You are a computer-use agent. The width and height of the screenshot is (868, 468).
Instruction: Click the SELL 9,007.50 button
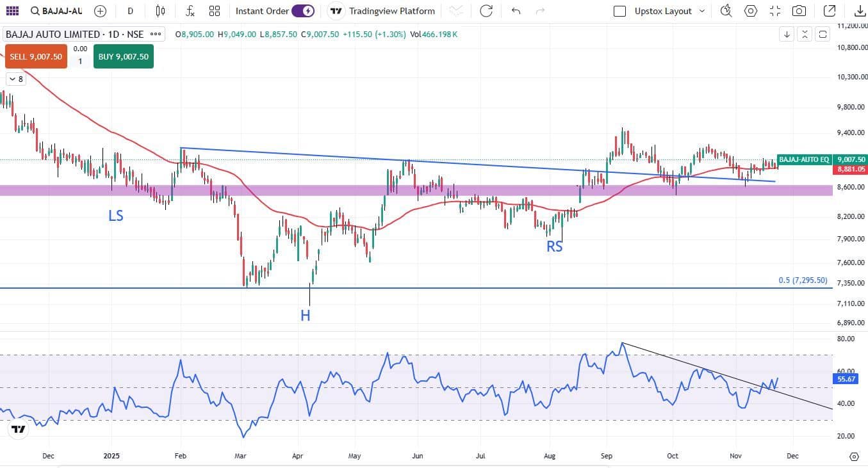tap(36, 56)
